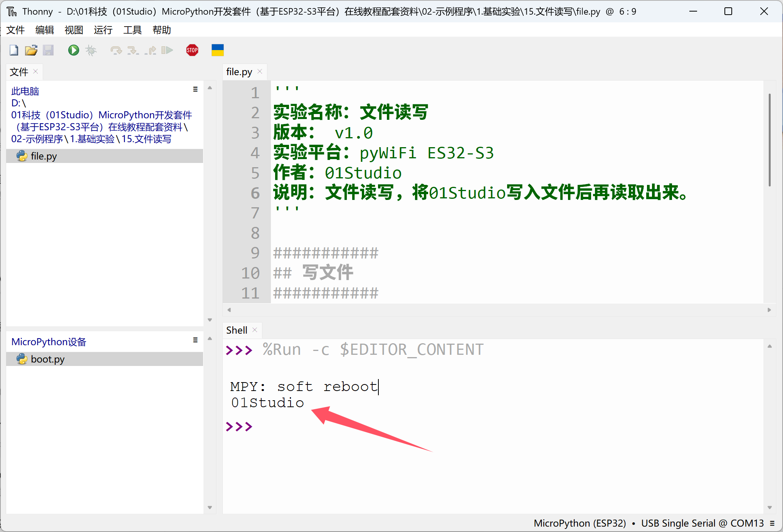Click the editor vertical scrollbar thumb
The height and width of the screenshot is (532, 783).
770,141
